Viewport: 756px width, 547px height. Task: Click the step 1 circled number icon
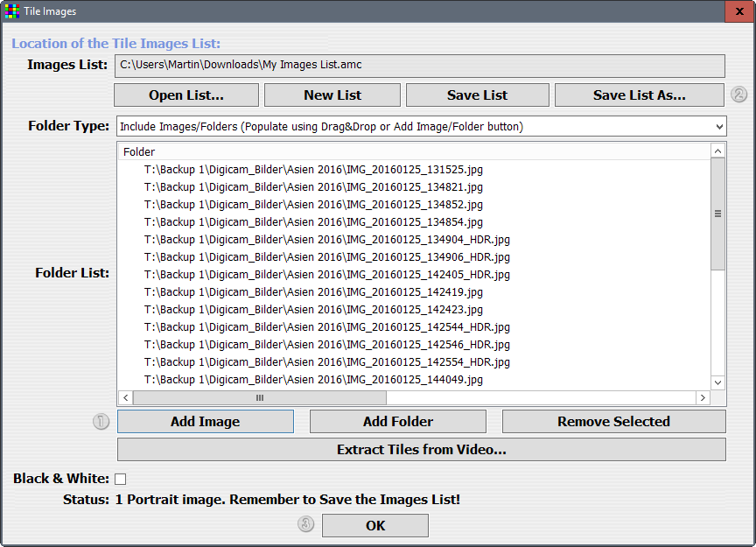101,422
